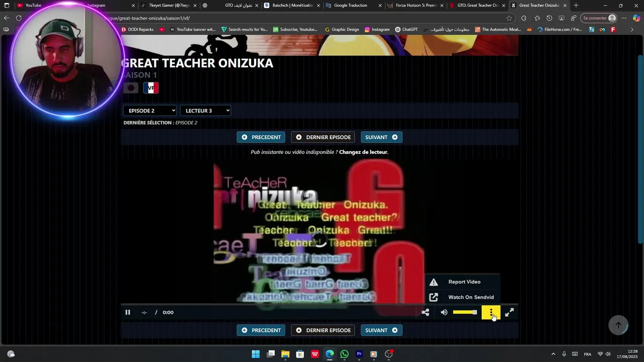Expand the bookmarks overflow chevron
This screenshot has width=644, height=362.
click(632, 30)
